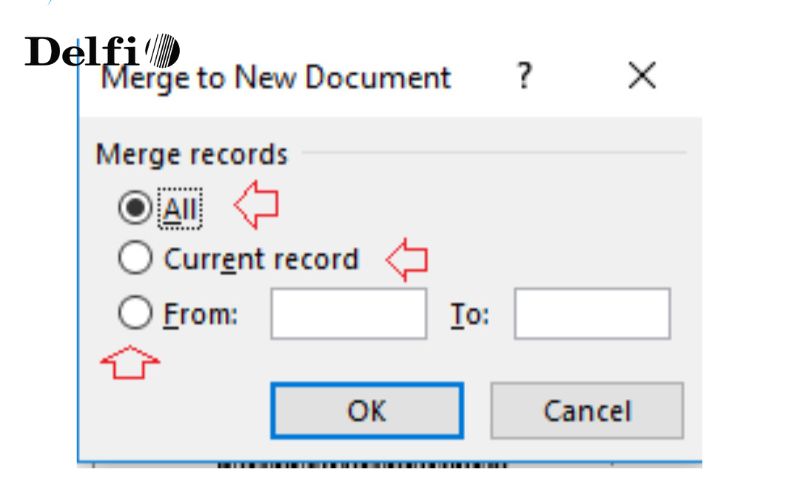Viewport: 800px width, 500px height.
Task: Click the red arrow beside Current record
Action: (407, 261)
